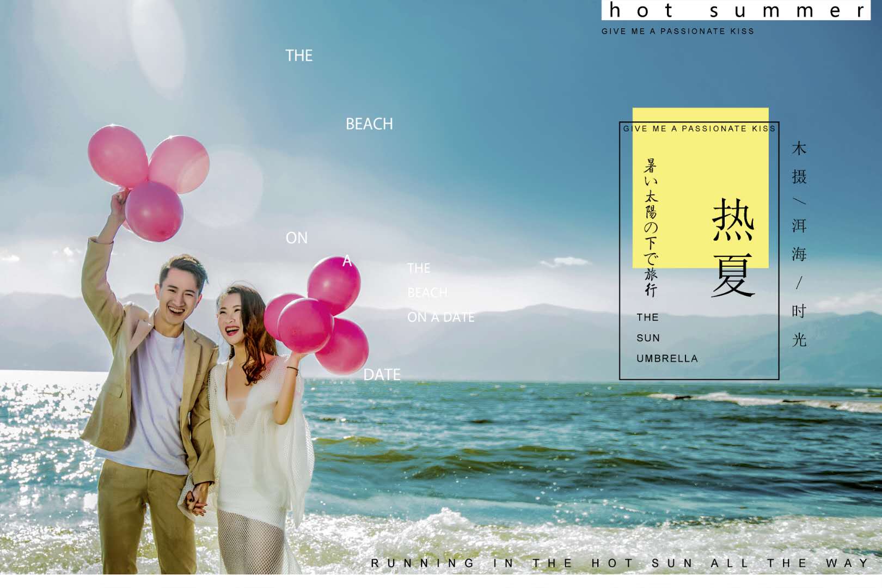The width and height of the screenshot is (882, 588).
Task: Select the "RUNNING IN THE HOT SUN" bottom caption
Action: (620, 563)
